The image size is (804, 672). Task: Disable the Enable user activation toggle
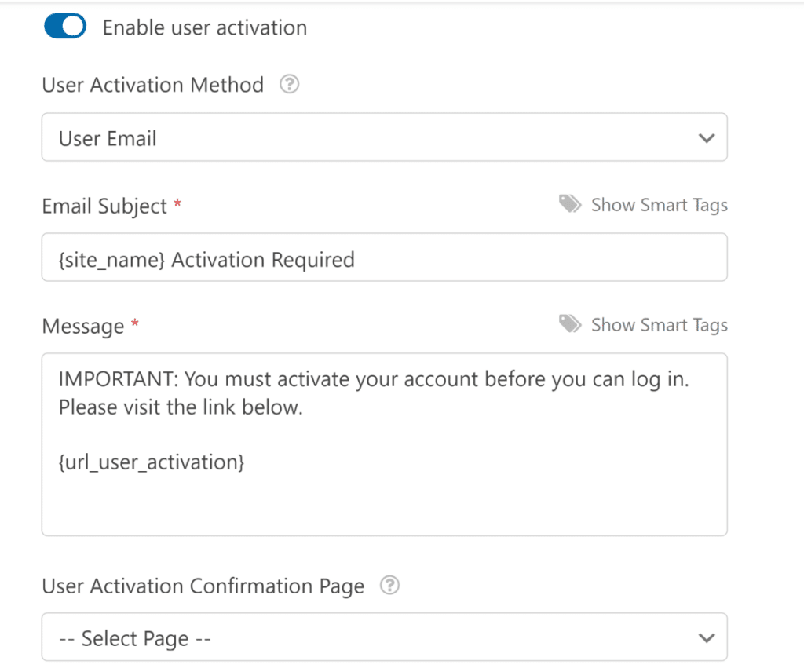[65, 26]
